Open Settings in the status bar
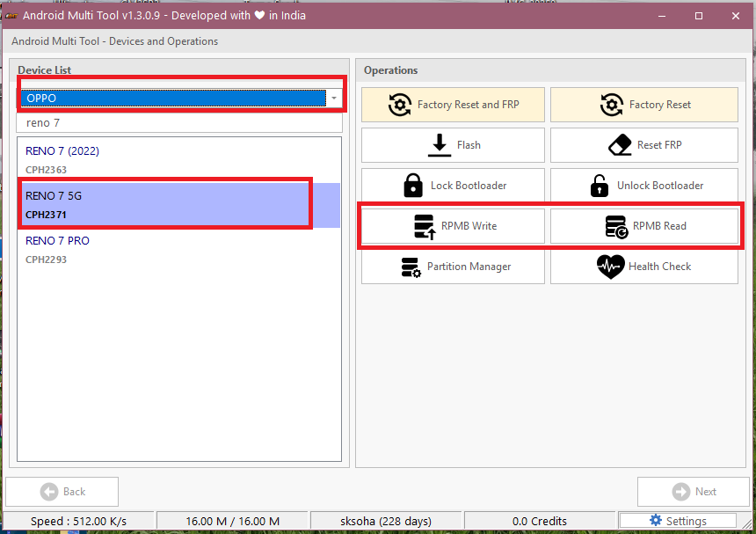Screen dimensions: 756x534 tap(677, 521)
